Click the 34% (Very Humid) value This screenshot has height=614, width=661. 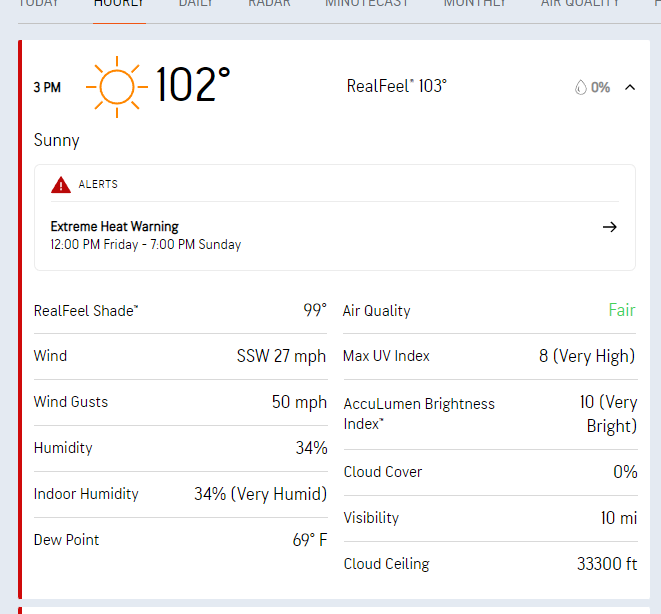point(261,494)
